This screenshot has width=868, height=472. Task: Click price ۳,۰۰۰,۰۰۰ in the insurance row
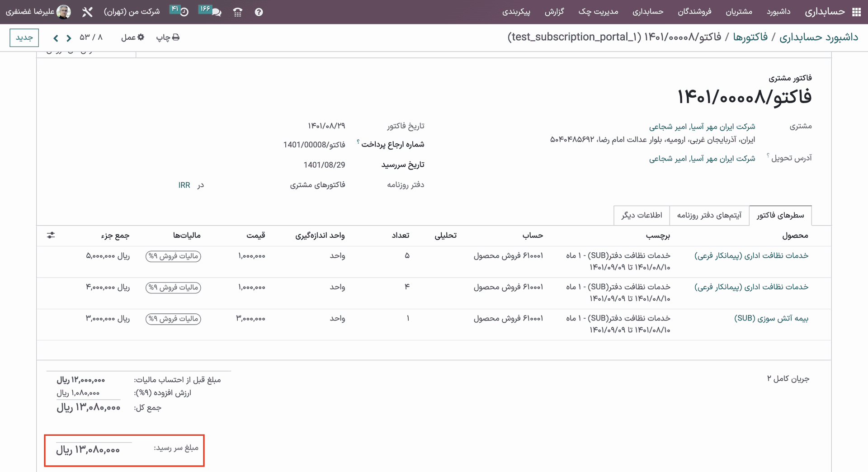[250, 319]
